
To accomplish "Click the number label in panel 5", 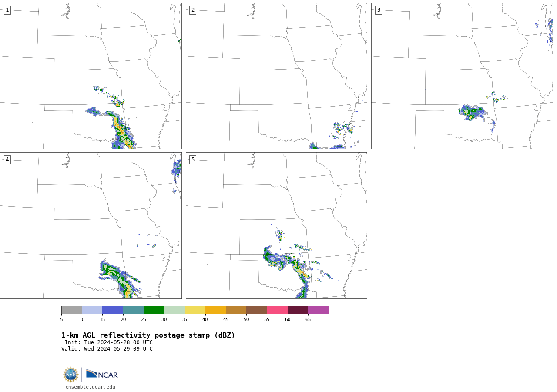I will tap(193, 160).
